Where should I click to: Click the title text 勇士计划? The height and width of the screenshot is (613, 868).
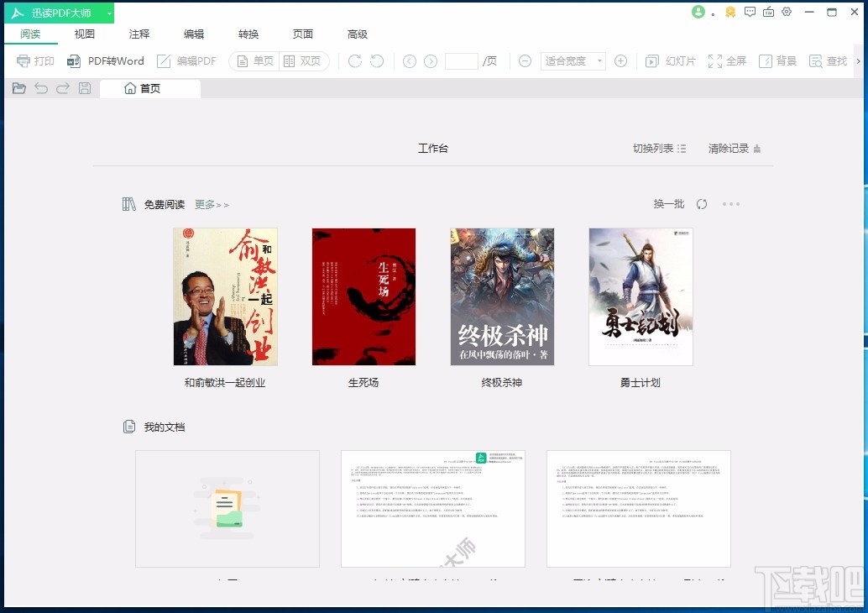641,383
